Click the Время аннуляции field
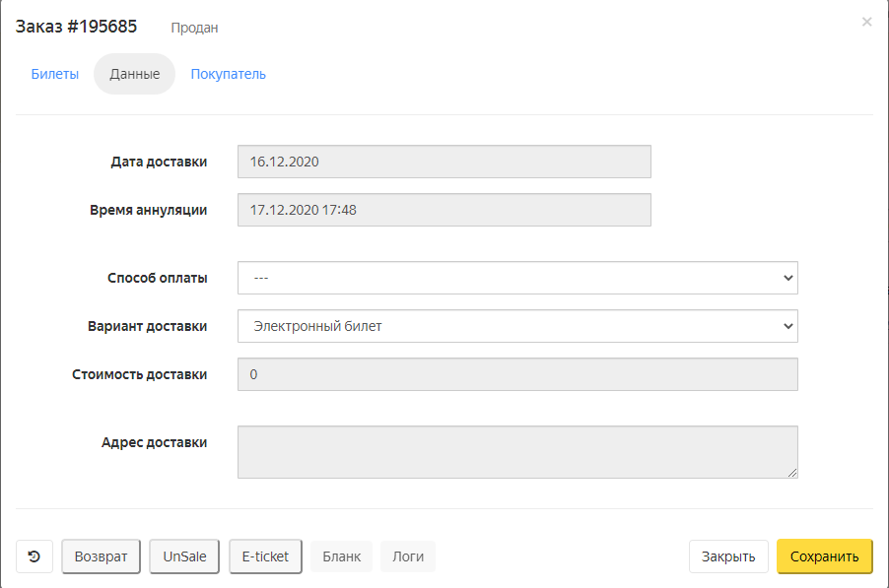Screen dimensions: 889x588 pos(444,210)
